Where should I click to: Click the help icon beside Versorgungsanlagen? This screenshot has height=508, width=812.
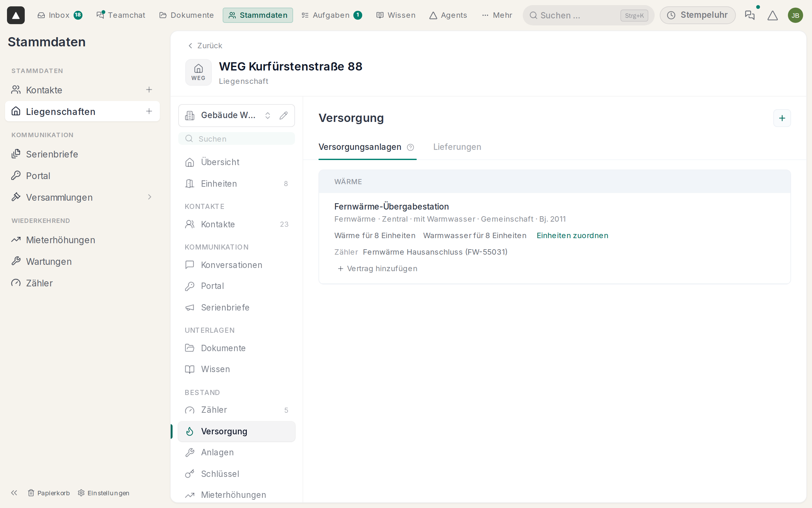(410, 147)
